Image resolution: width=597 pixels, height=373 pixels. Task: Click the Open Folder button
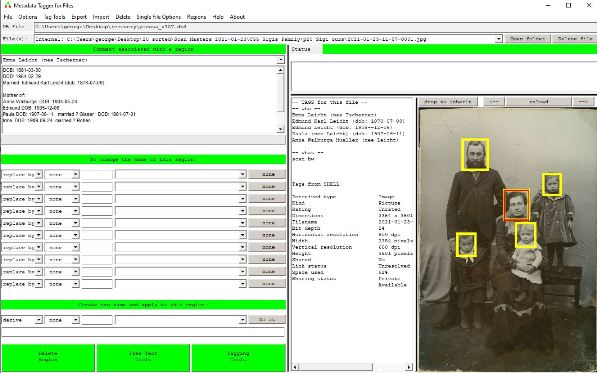point(527,38)
